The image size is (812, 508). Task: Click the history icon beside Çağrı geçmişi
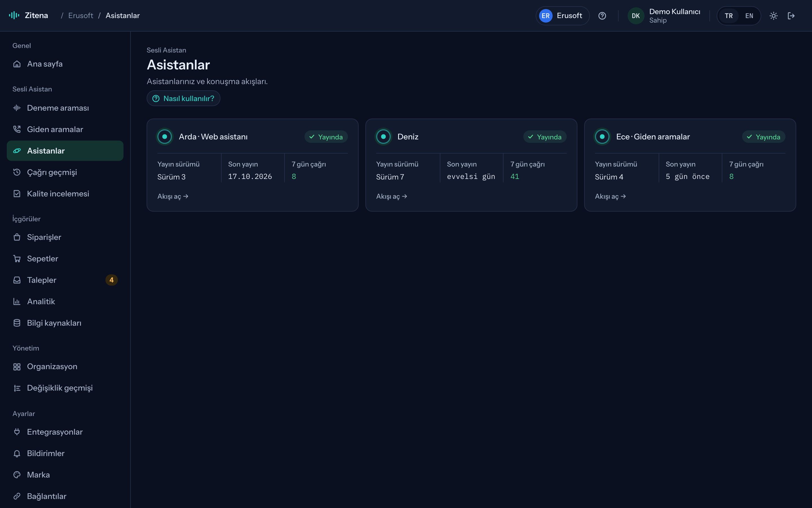click(x=17, y=172)
